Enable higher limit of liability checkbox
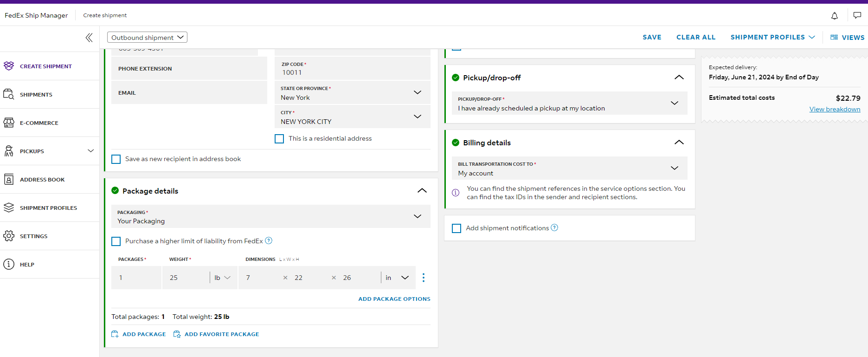The height and width of the screenshot is (357, 868). pos(116,241)
